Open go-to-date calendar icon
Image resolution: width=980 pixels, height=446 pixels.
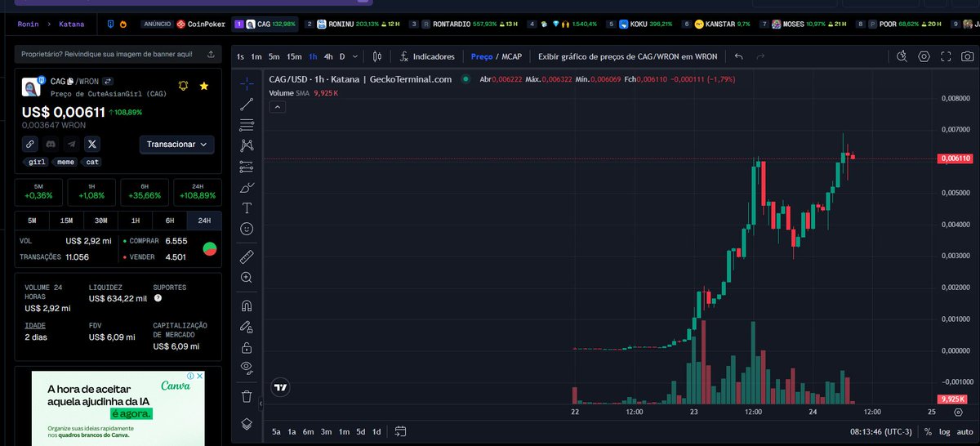click(x=400, y=430)
